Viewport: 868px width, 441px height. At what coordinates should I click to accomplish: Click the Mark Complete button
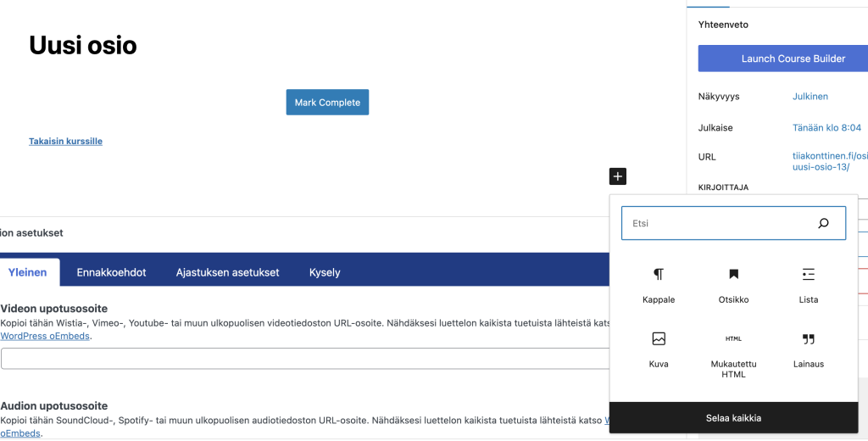pyautogui.click(x=327, y=103)
